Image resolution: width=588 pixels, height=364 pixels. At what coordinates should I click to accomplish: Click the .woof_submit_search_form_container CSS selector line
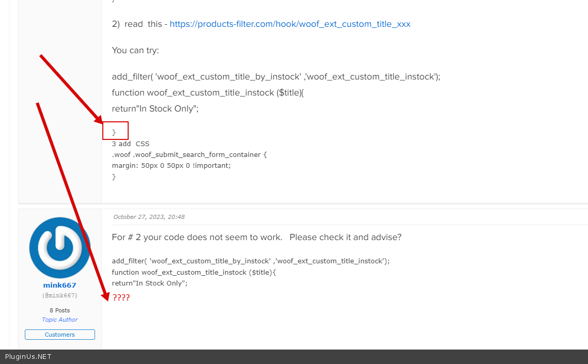189,155
